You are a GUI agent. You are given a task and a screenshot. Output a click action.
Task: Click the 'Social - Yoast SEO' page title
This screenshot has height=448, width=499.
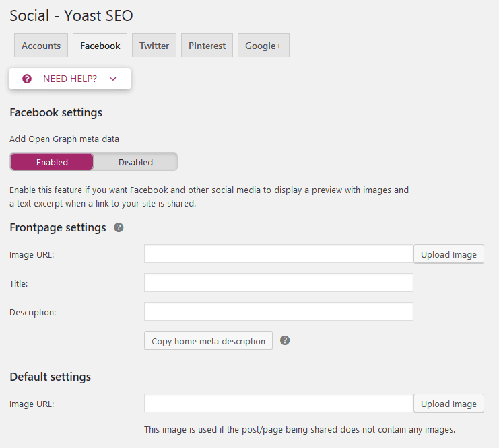[x=71, y=15]
